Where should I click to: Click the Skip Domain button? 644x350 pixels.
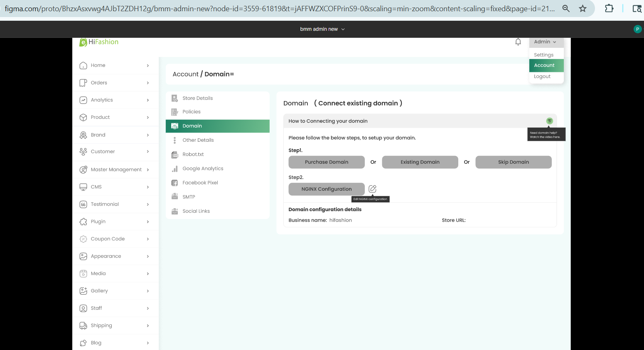click(x=514, y=162)
